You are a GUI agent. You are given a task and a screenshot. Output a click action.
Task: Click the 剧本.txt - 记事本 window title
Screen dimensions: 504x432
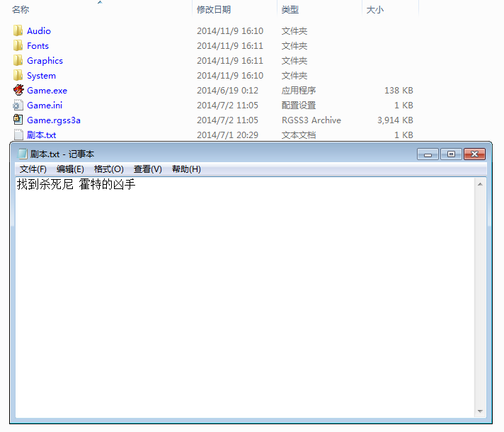tap(62, 154)
